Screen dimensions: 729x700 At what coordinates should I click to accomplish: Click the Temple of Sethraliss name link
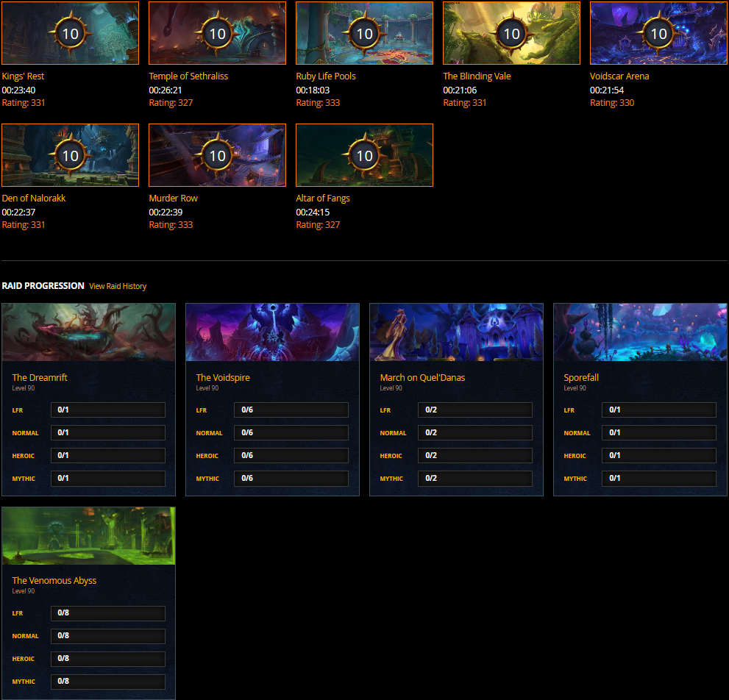[188, 76]
